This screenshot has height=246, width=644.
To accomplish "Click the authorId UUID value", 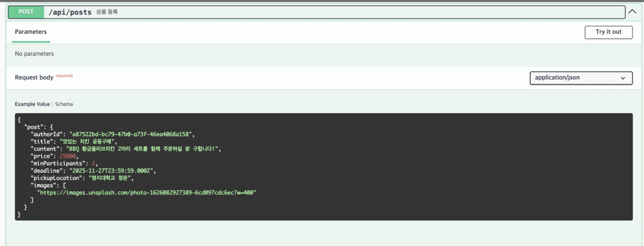I will pos(130,134).
